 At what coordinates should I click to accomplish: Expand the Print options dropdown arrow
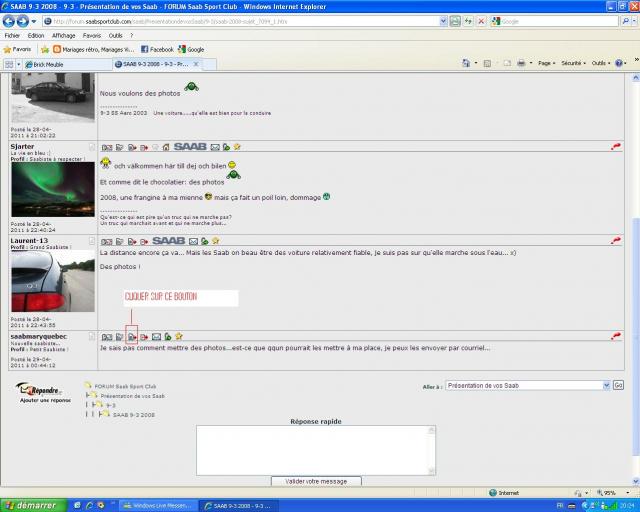[x=531, y=63]
